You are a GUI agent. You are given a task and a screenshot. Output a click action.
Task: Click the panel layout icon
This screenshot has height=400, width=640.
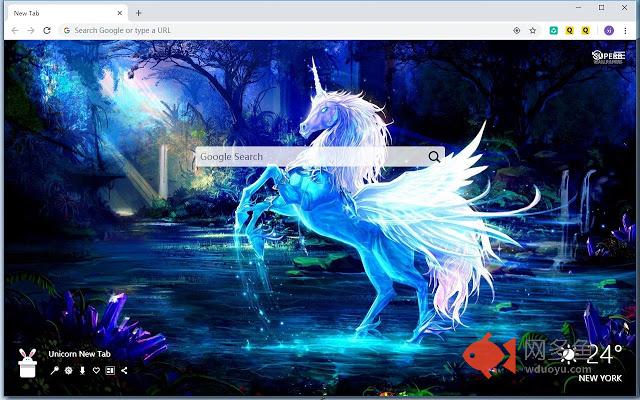point(110,370)
